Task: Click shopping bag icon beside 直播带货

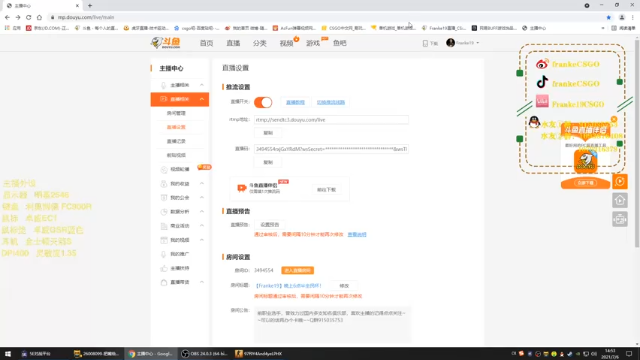Action: (164, 282)
